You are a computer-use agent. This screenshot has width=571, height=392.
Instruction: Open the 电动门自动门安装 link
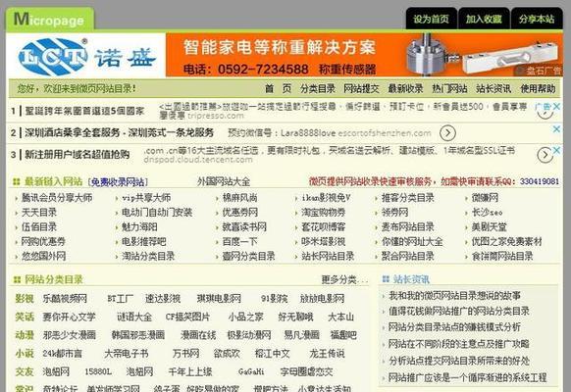click(157, 213)
